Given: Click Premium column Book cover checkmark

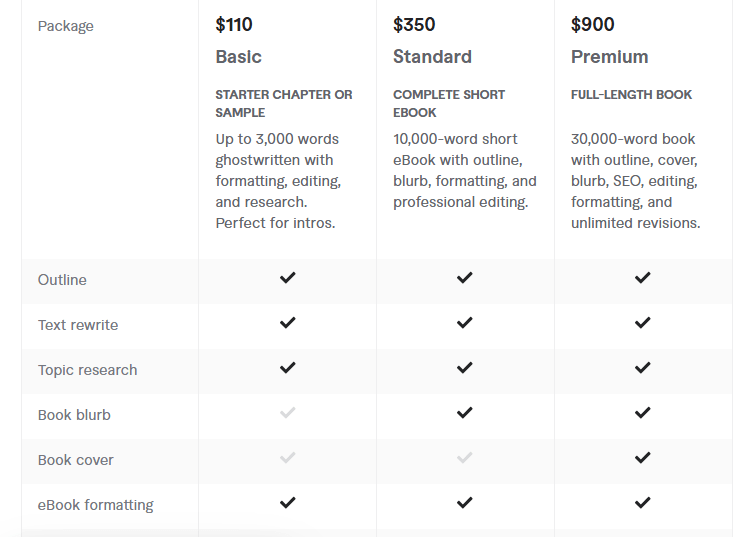Looking at the screenshot, I should pos(642,458).
